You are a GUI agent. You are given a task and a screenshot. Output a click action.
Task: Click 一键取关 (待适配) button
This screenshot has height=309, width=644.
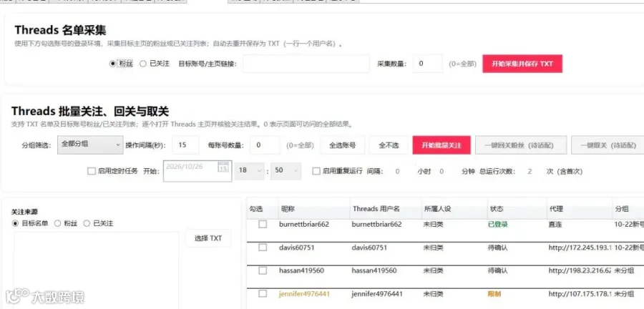point(608,145)
